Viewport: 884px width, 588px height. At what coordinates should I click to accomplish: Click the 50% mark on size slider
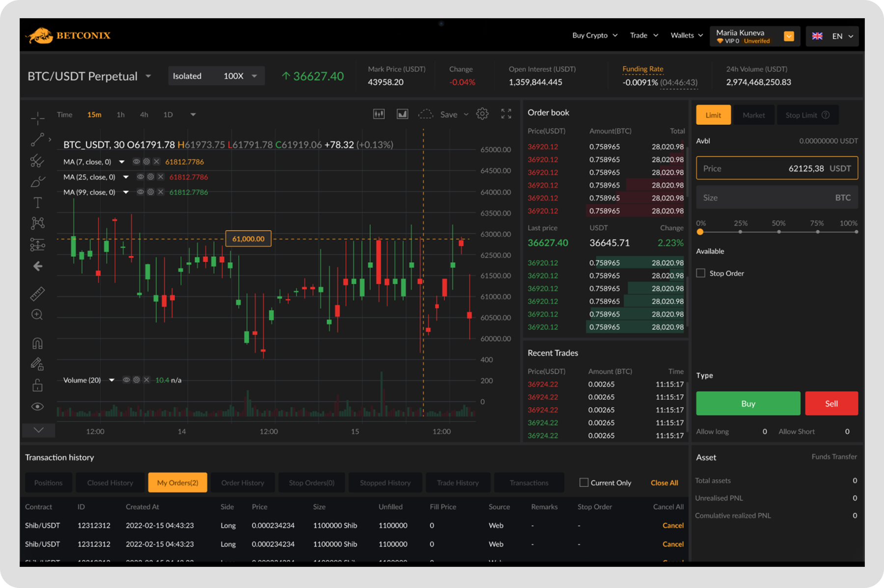click(778, 232)
